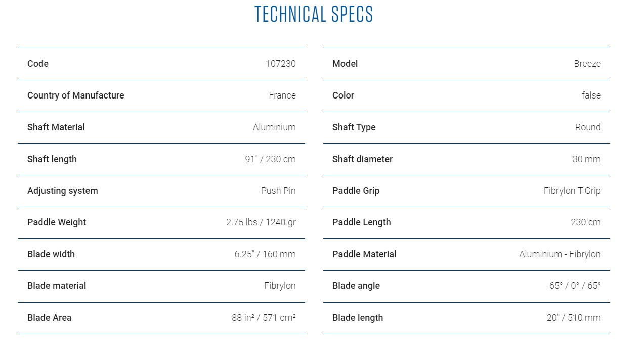
Task: Click the France value
Action: point(282,95)
